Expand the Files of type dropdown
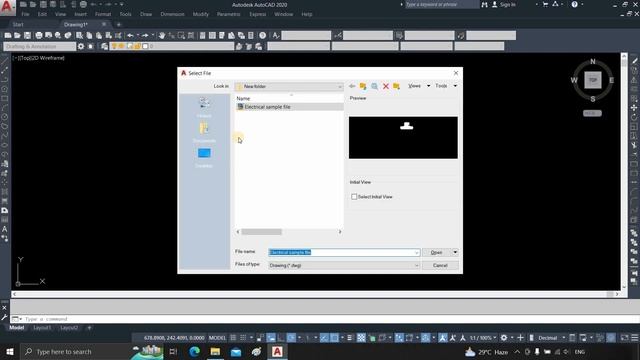 (416, 266)
